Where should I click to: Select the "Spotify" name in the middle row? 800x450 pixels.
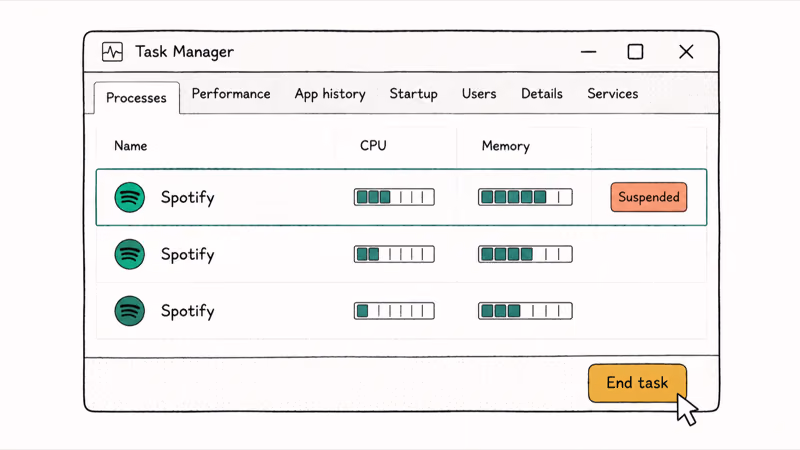pyautogui.click(x=187, y=255)
